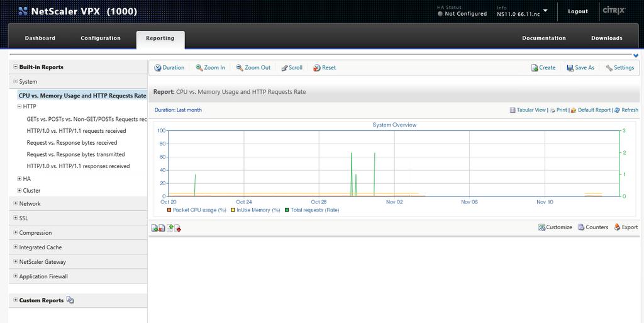644x323 pixels.
Task: Click the add chart icon
Action: pos(155,228)
